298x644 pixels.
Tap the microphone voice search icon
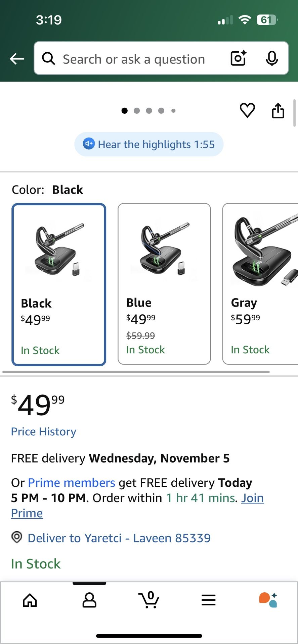271,58
